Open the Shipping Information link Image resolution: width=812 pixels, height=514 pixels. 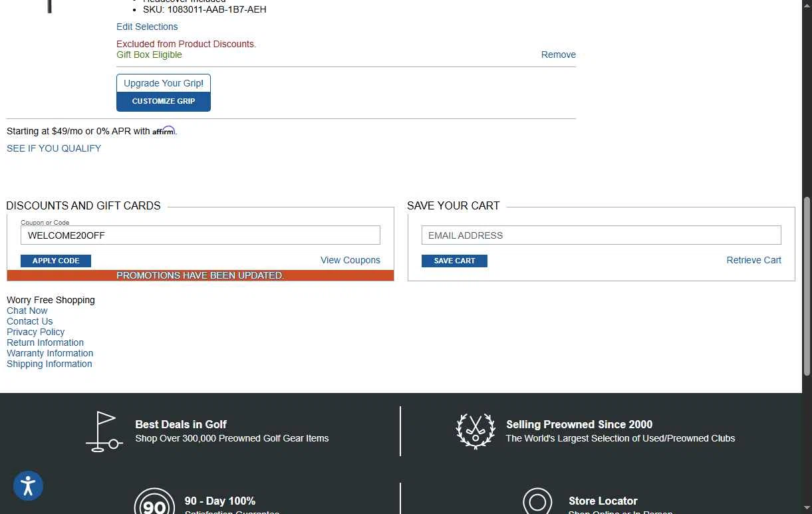tap(49, 364)
